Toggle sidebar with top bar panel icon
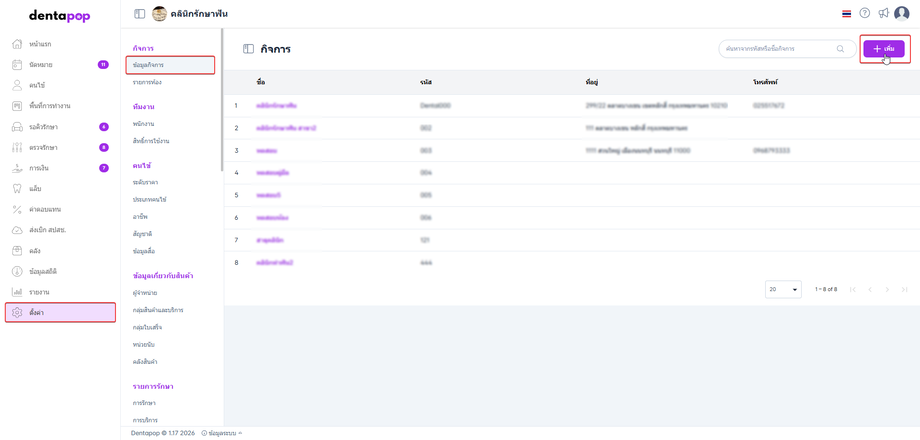 140,13
